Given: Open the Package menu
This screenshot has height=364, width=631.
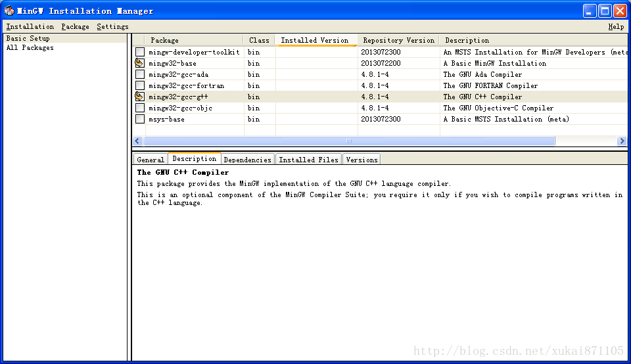Looking at the screenshot, I should pos(75,26).
